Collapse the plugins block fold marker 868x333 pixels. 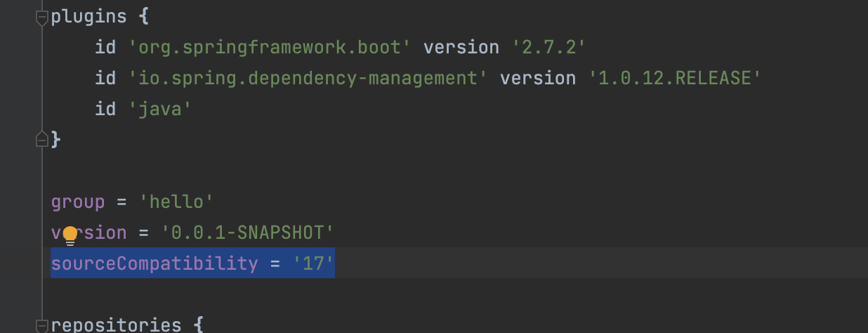point(42,18)
